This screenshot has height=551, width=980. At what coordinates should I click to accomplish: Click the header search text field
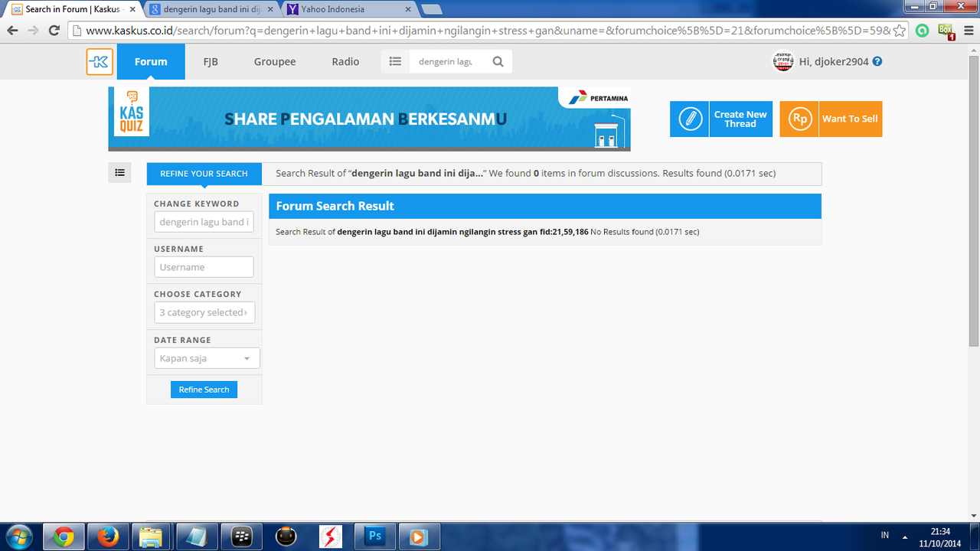point(447,62)
